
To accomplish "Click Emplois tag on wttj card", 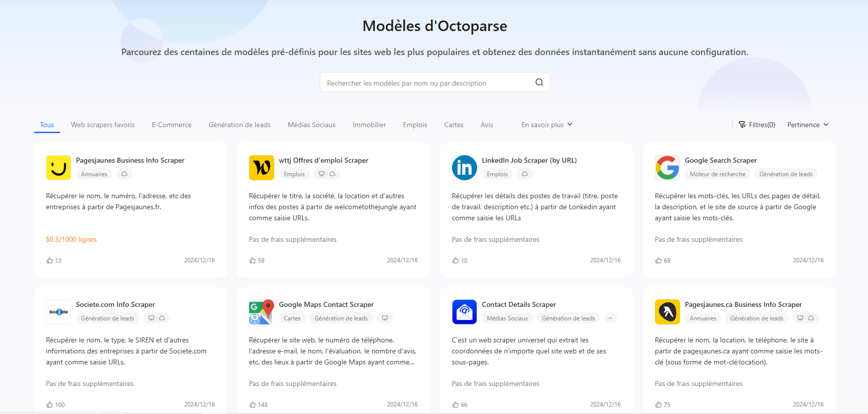I will [x=294, y=174].
